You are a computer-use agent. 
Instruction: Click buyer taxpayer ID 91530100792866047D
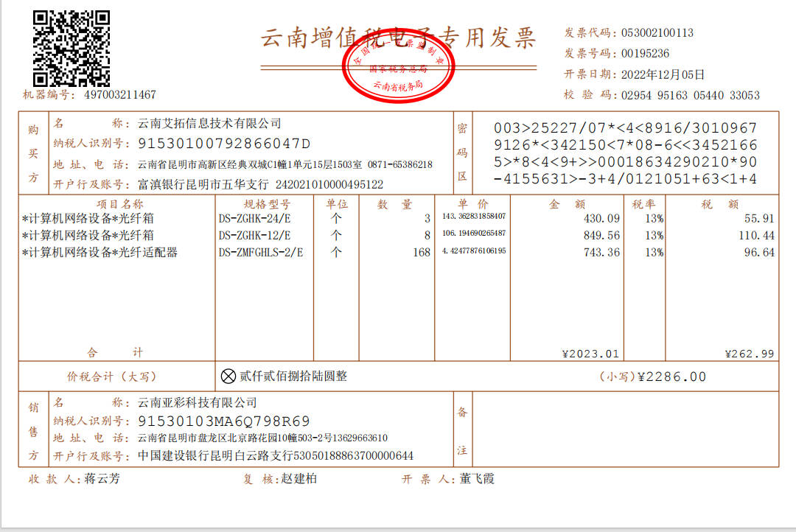pyautogui.click(x=224, y=144)
